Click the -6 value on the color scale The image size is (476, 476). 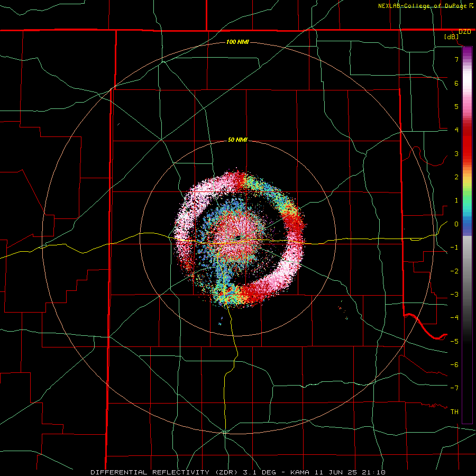pos(454,365)
